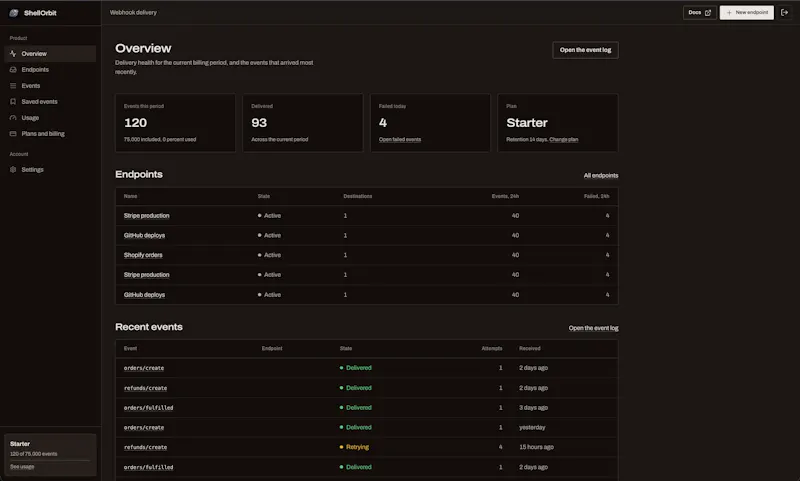Click the ShellOrbit logo icon

[14, 13]
